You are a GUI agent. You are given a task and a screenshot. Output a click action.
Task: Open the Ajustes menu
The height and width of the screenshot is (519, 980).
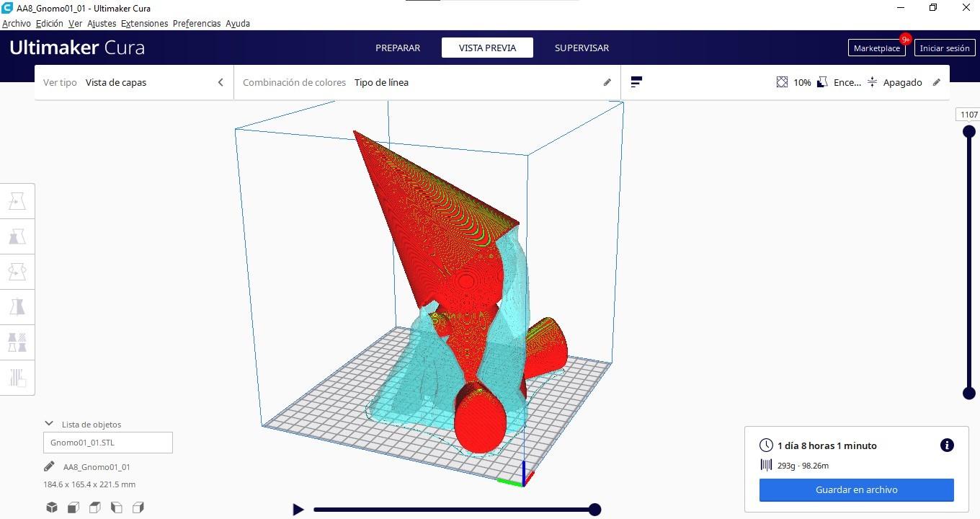pyautogui.click(x=102, y=23)
